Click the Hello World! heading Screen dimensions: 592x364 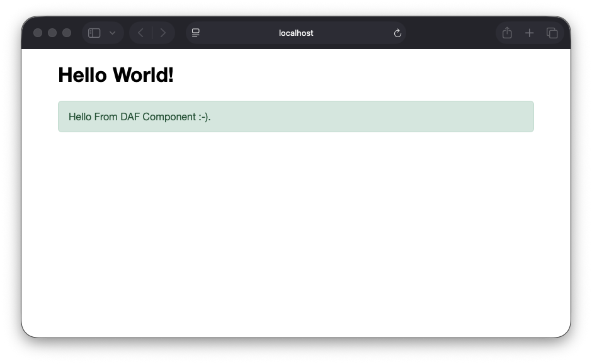pos(115,74)
